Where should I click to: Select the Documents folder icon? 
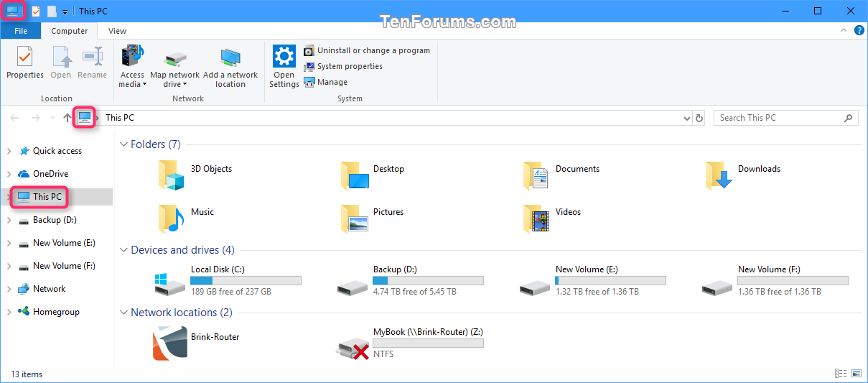coord(536,175)
